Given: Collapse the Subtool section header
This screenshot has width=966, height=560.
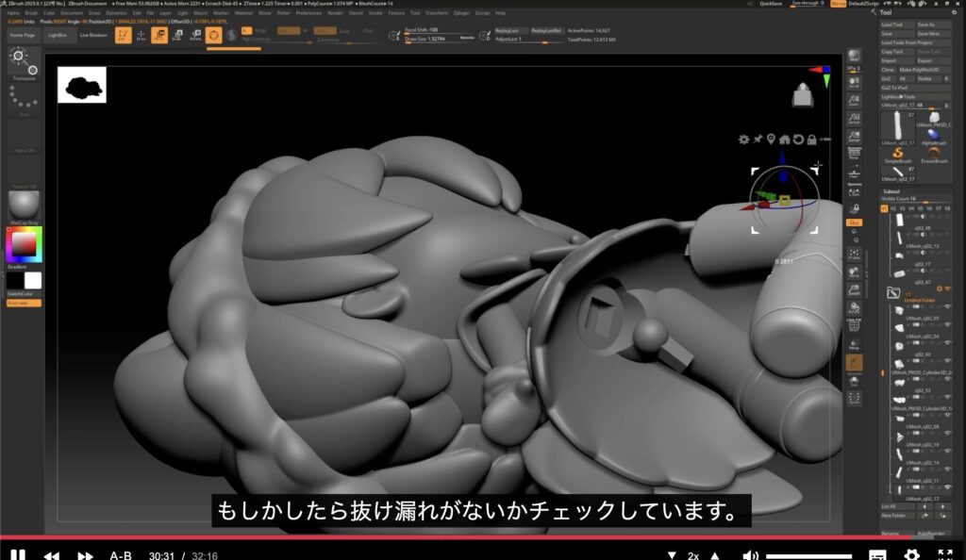Looking at the screenshot, I should (x=891, y=191).
